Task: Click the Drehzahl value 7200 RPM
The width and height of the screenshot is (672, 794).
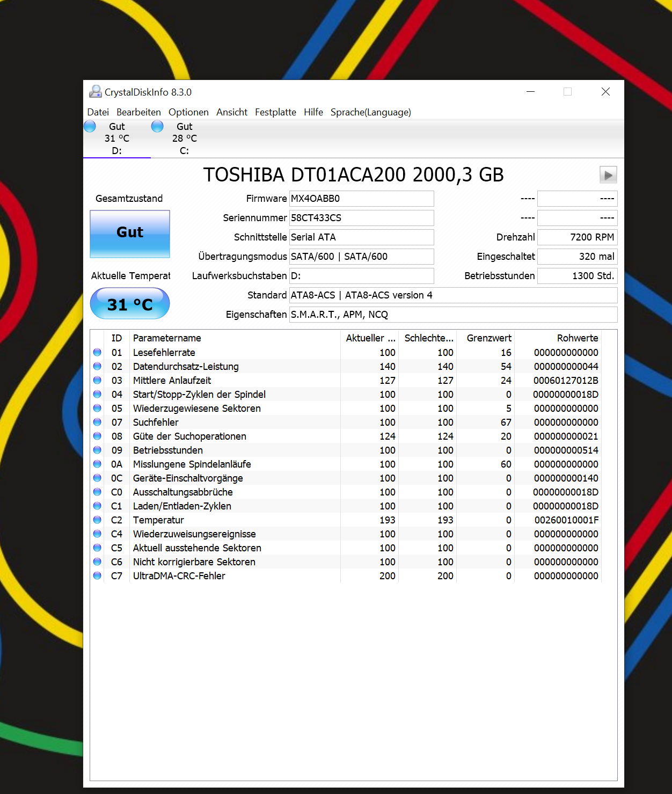Action: 578,237
